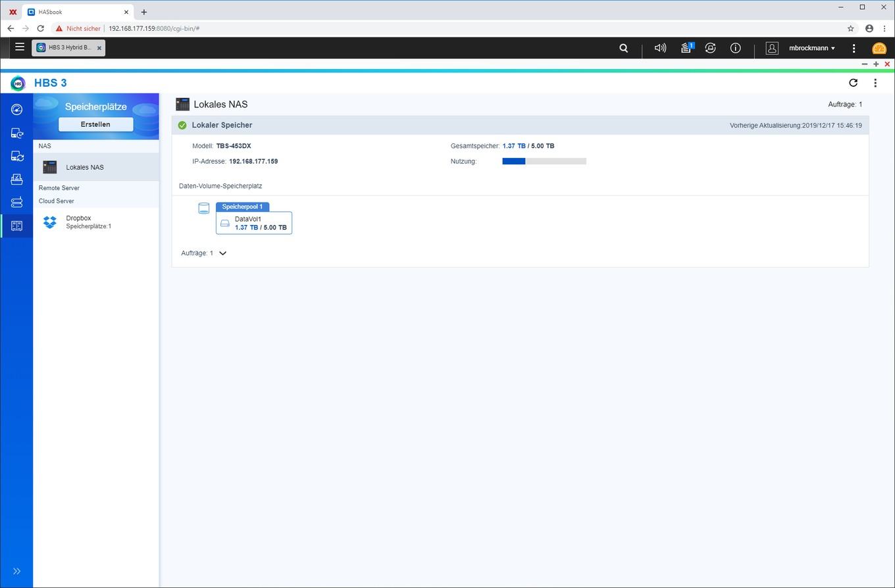This screenshot has width=895, height=588.
Task: Maximize the HBS 3 app window with plus
Action: [x=876, y=64]
